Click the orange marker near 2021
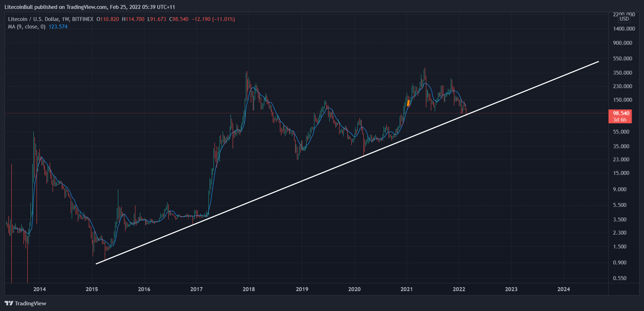This screenshot has height=311, width=644. point(408,103)
